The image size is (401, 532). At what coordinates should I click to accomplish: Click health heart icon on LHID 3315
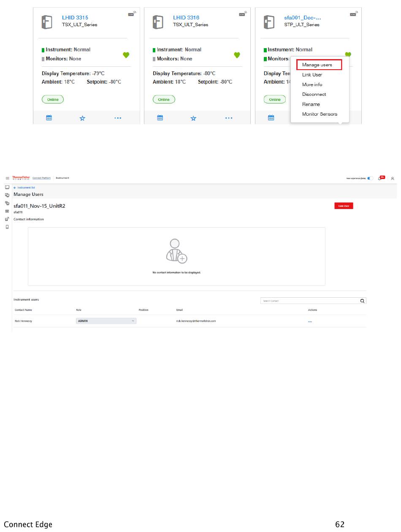point(126,55)
